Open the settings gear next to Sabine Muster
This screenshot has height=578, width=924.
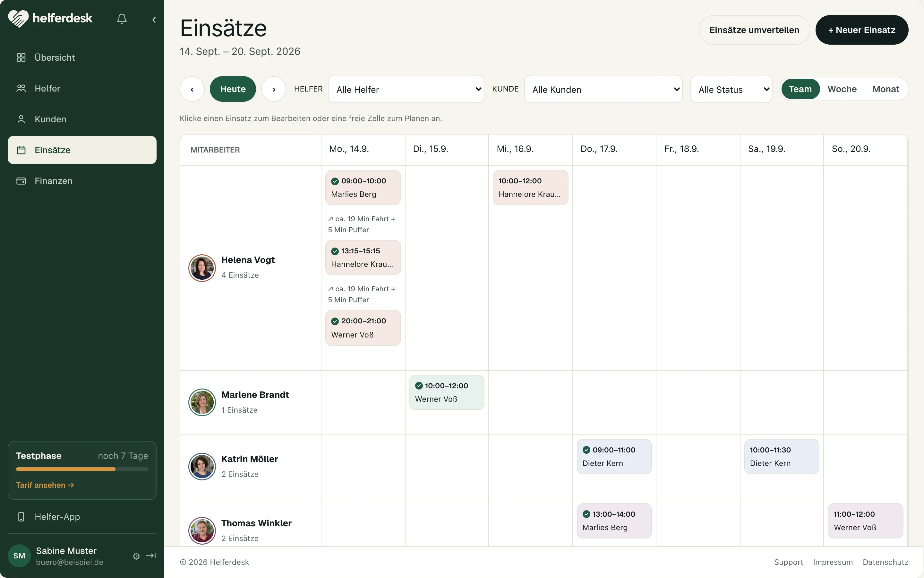click(x=136, y=556)
